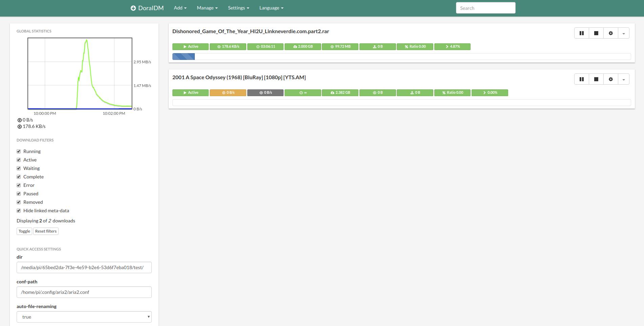Click the 0.00% progress badge
Screen dimensions: 644x326
(x=490, y=93)
